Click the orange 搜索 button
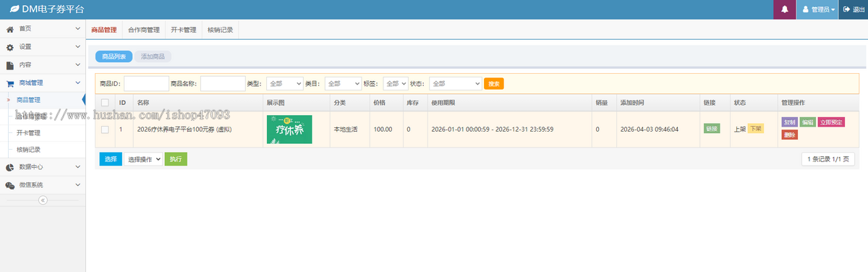The width and height of the screenshot is (868, 272). click(x=494, y=84)
